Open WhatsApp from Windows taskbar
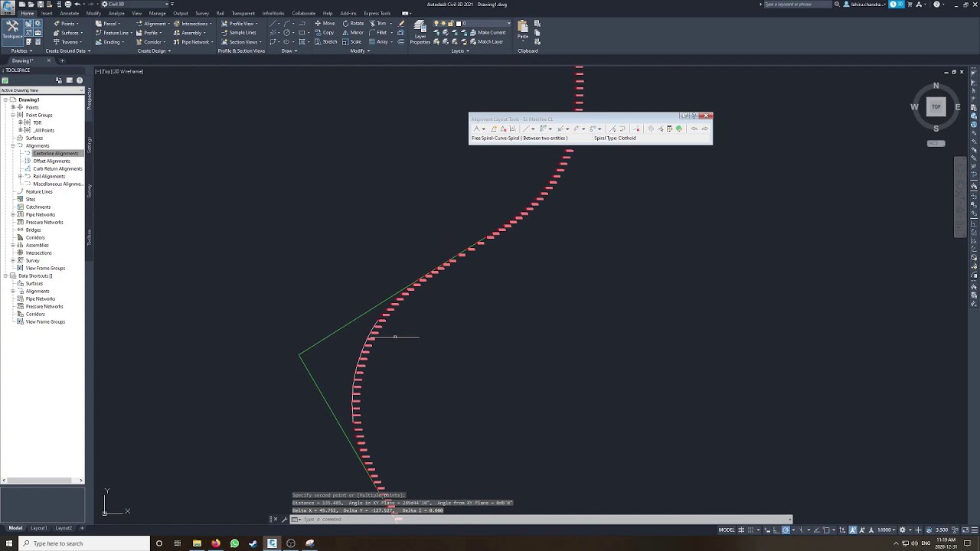980x551 pixels. [x=234, y=543]
